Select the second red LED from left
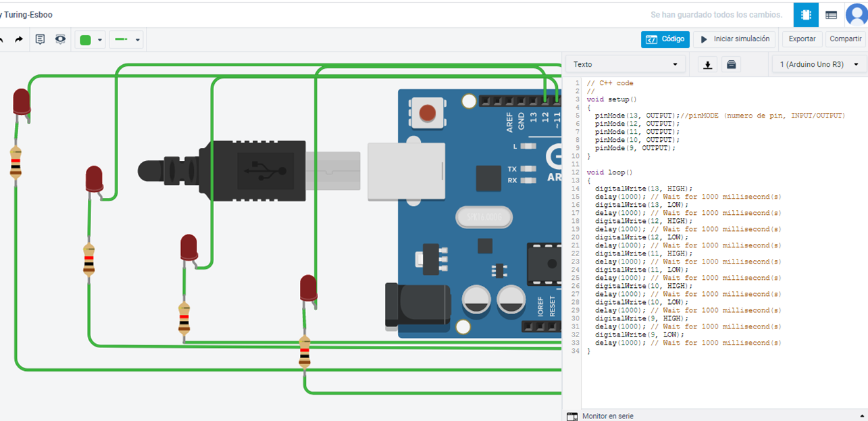868x421 pixels. click(95, 180)
